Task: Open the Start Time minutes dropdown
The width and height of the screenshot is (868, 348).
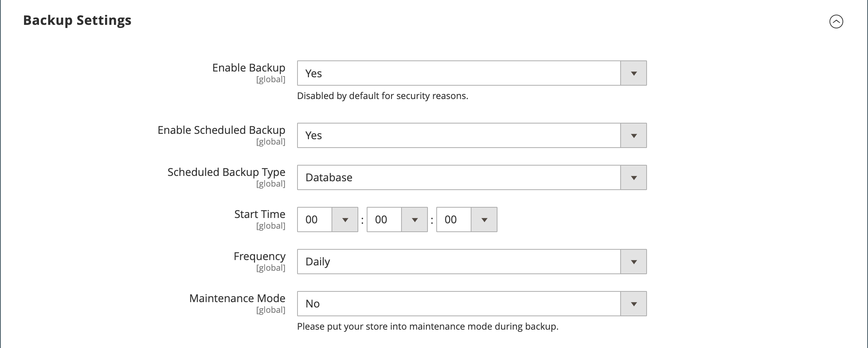Action: [397, 220]
